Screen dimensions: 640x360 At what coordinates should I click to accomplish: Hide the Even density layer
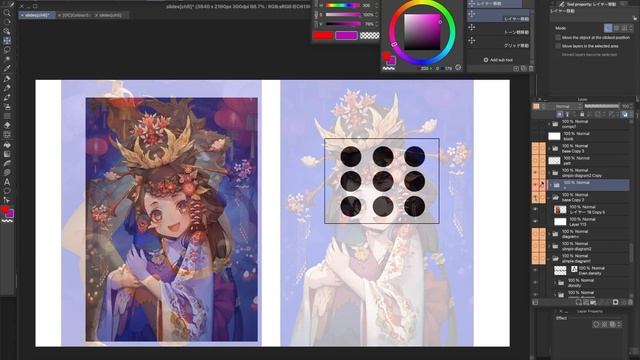(535, 270)
